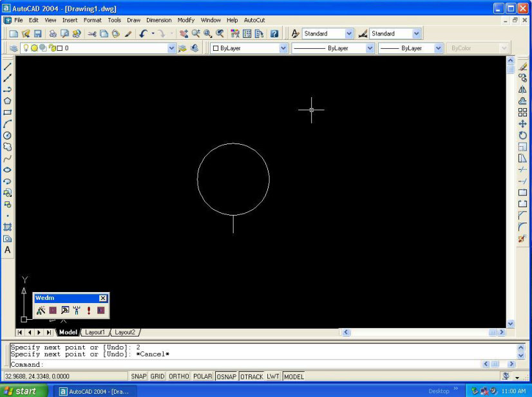Choose the Multiline Text tool
532x397 pixels.
[8, 250]
